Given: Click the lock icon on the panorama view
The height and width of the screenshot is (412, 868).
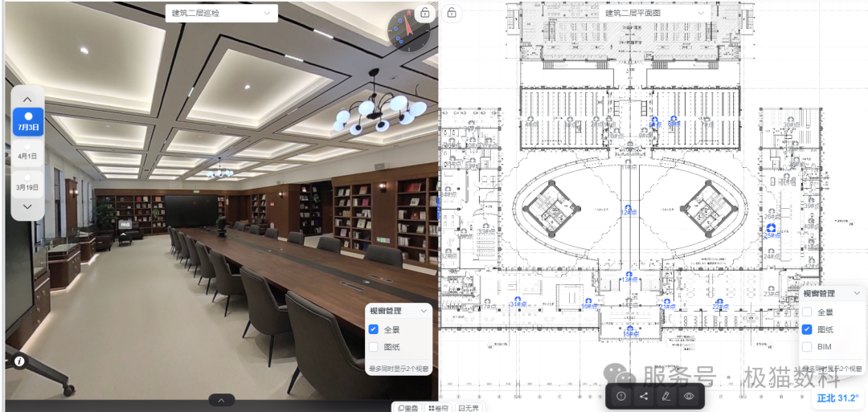Looking at the screenshot, I should [x=424, y=12].
